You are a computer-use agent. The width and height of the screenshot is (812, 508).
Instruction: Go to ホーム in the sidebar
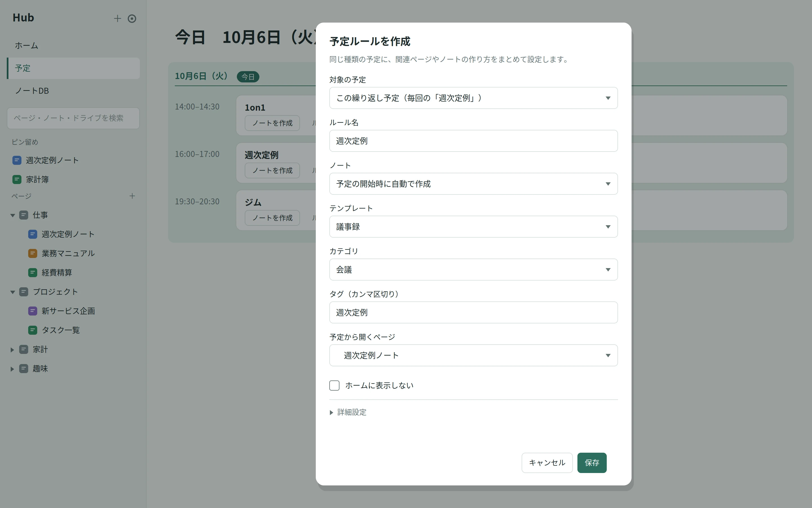[73, 45]
